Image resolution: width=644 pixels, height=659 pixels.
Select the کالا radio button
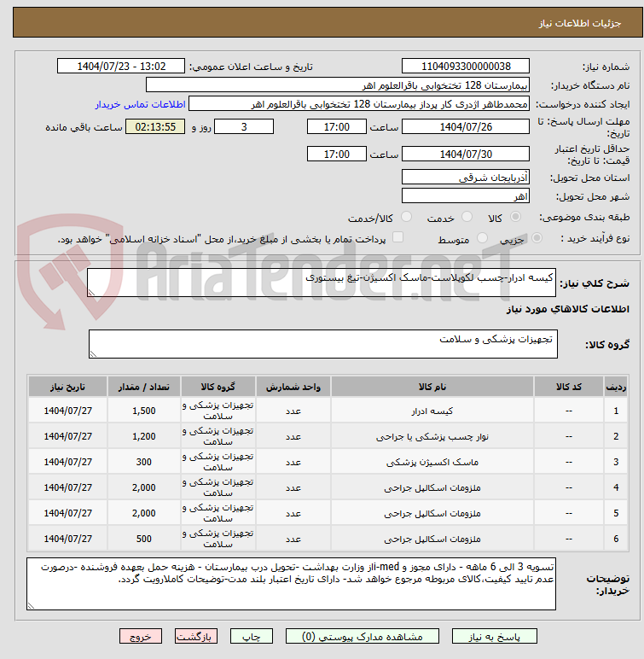click(x=515, y=217)
